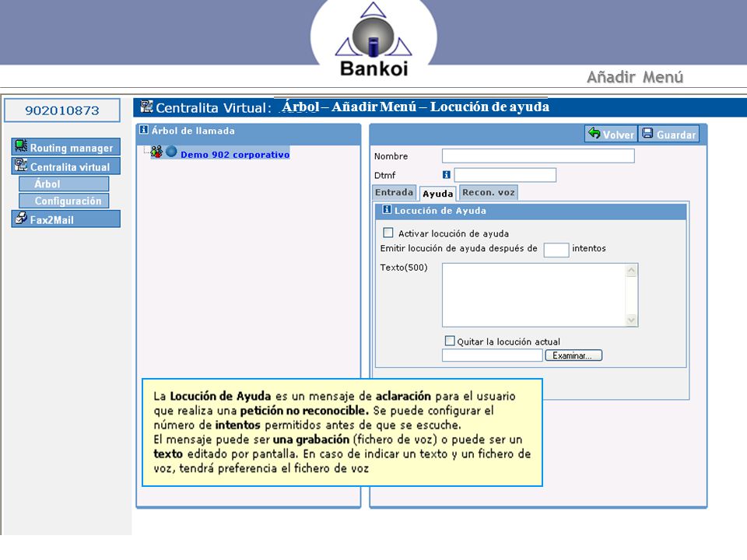Click the Guardar floppy disk icon
747x560 pixels.
(x=647, y=133)
